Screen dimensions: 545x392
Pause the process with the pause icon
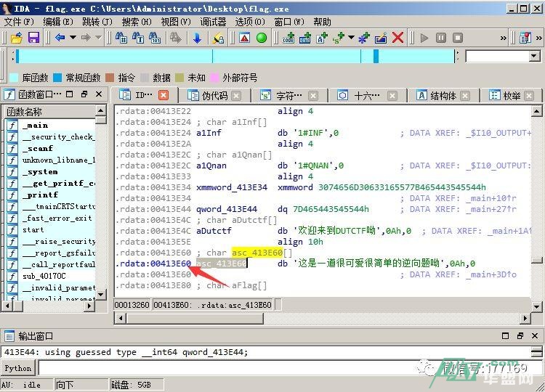click(x=441, y=38)
